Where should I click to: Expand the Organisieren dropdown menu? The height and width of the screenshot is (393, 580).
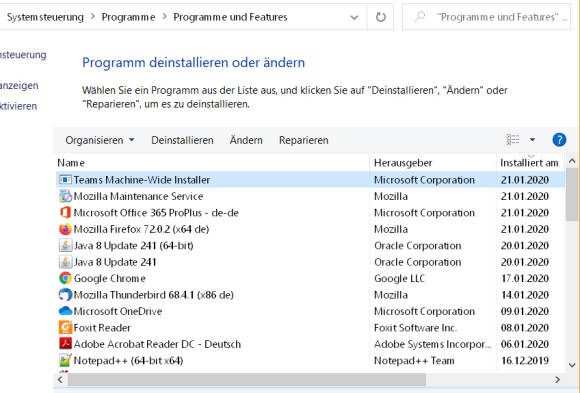pyautogui.click(x=100, y=140)
